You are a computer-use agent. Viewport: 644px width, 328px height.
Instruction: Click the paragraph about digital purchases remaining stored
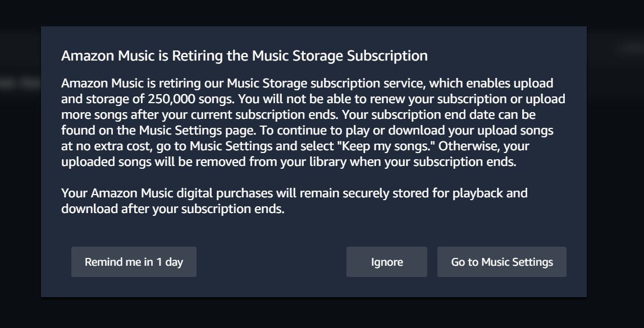tap(294, 201)
